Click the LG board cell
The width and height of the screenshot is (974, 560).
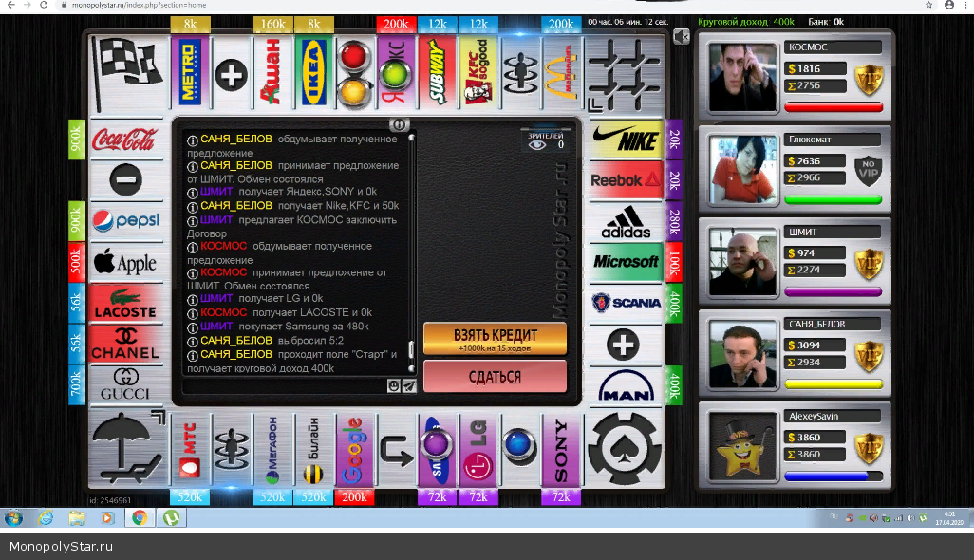click(x=478, y=450)
